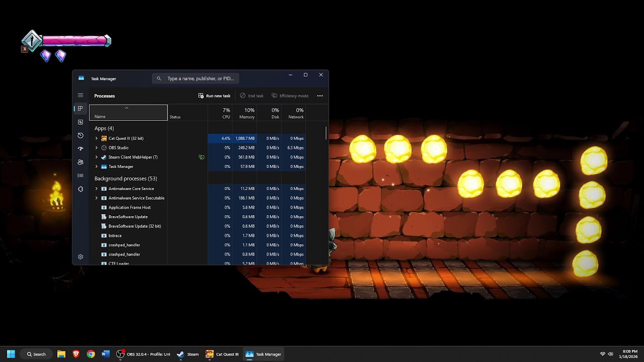Image resolution: width=644 pixels, height=362 pixels.
Task: Launch Google Chrome from the taskbar
Action: point(91,354)
